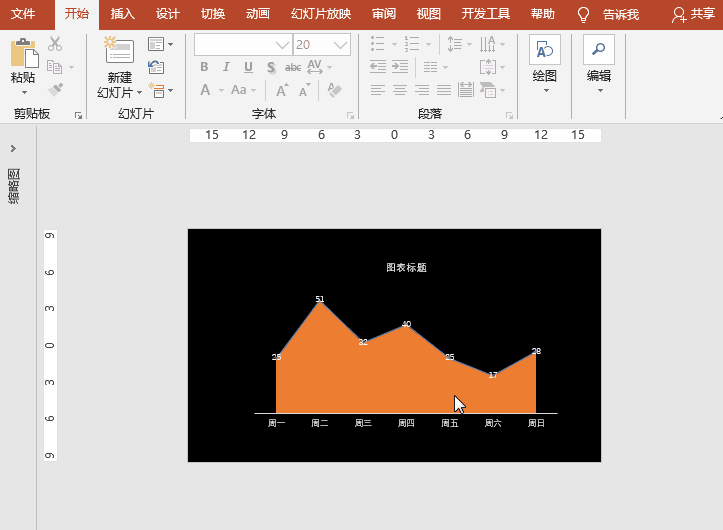The width and height of the screenshot is (723, 530).
Task: Switch to Design (设计) tab
Action: pos(167,14)
